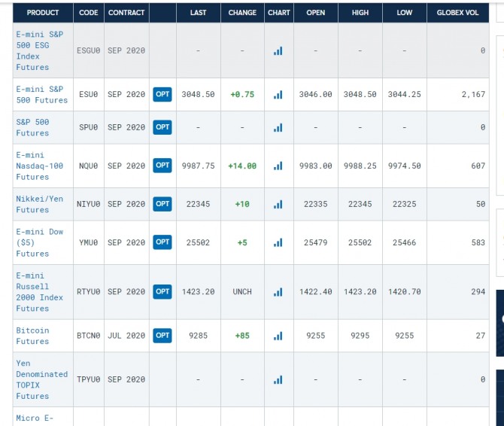Click the GLOBEX VOL column header
Image resolution: width=504 pixels, height=426 pixels.
click(x=457, y=13)
